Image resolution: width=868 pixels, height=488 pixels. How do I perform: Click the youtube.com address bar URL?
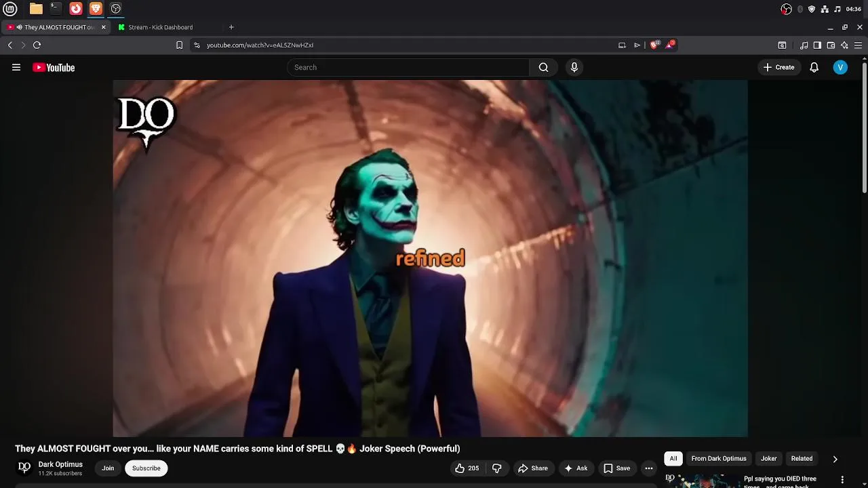[260, 45]
